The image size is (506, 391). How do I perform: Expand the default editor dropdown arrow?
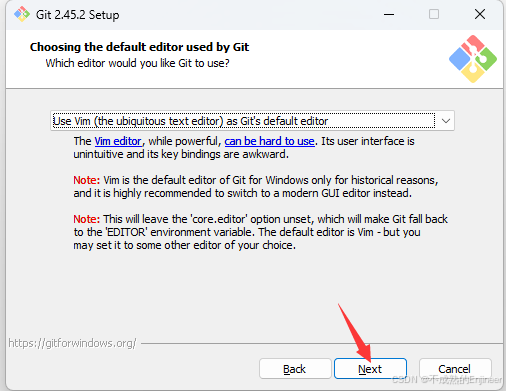coord(446,121)
